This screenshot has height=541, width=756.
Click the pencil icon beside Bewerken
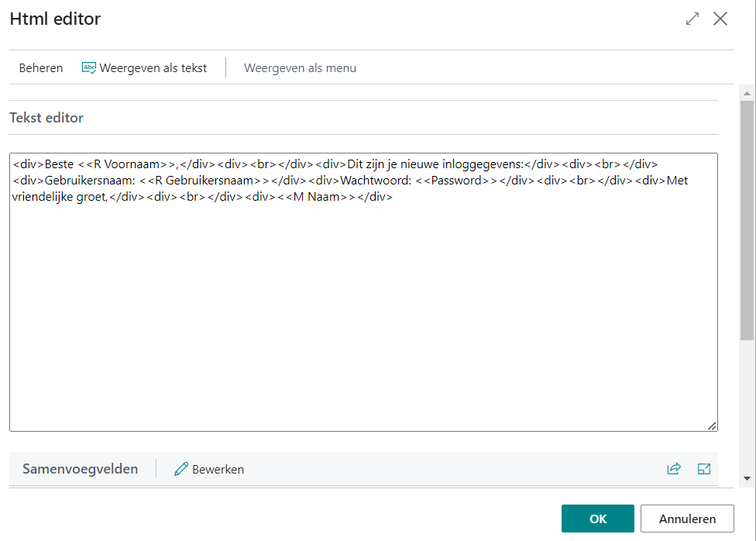point(181,469)
